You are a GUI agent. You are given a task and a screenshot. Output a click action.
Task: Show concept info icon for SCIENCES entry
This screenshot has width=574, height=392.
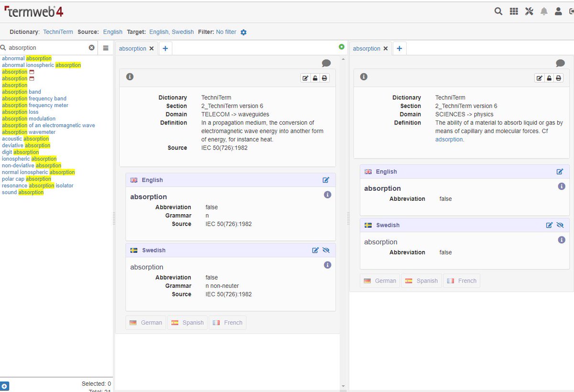pos(364,76)
